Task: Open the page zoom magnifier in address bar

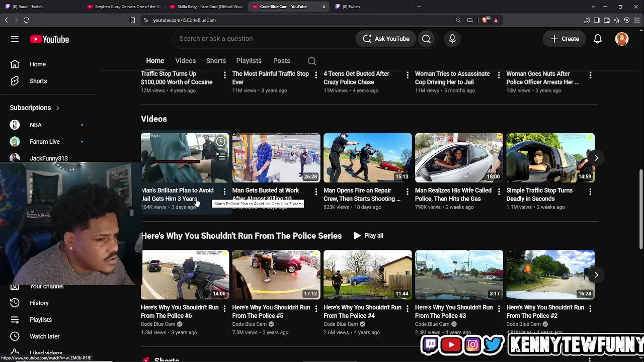Action: tap(458, 20)
